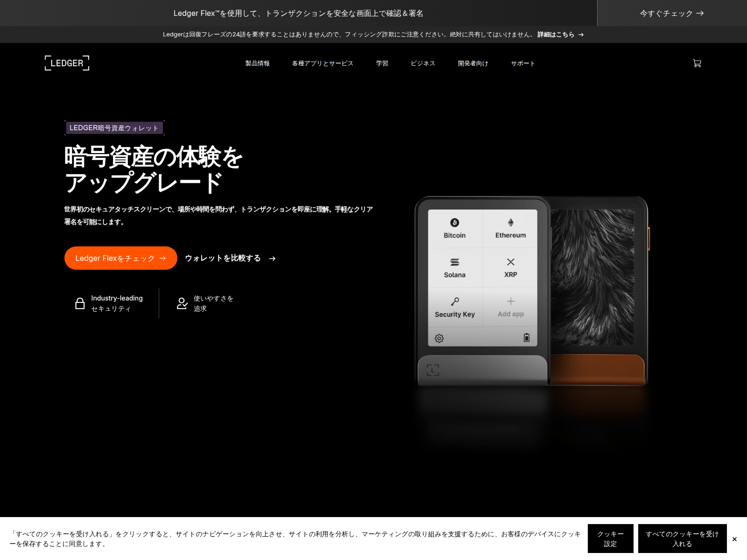Click the Ledger bracket logo on device base
Screen dimensions: 747x560
pos(433,370)
